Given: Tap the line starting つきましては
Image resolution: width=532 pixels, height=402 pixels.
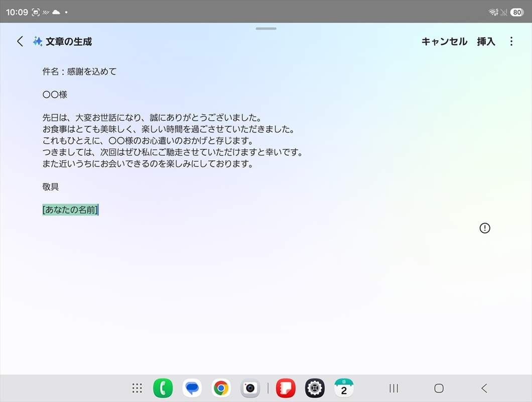Looking at the screenshot, I should (173, 152).
